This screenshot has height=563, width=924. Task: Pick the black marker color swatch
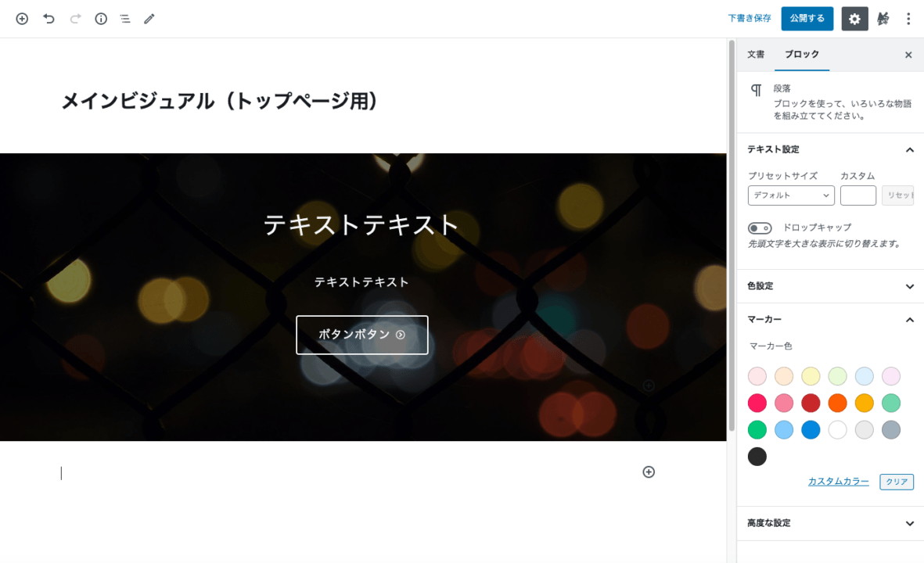(757, 457)
